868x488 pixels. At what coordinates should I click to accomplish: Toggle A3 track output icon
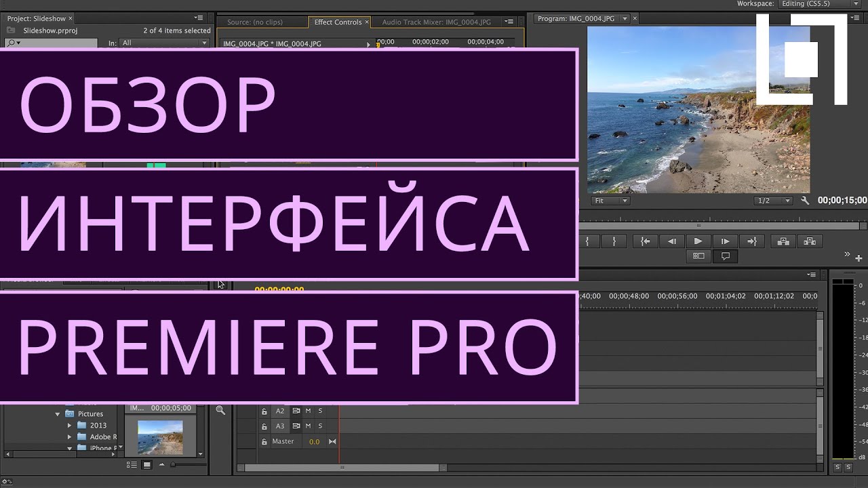[296, 426]
